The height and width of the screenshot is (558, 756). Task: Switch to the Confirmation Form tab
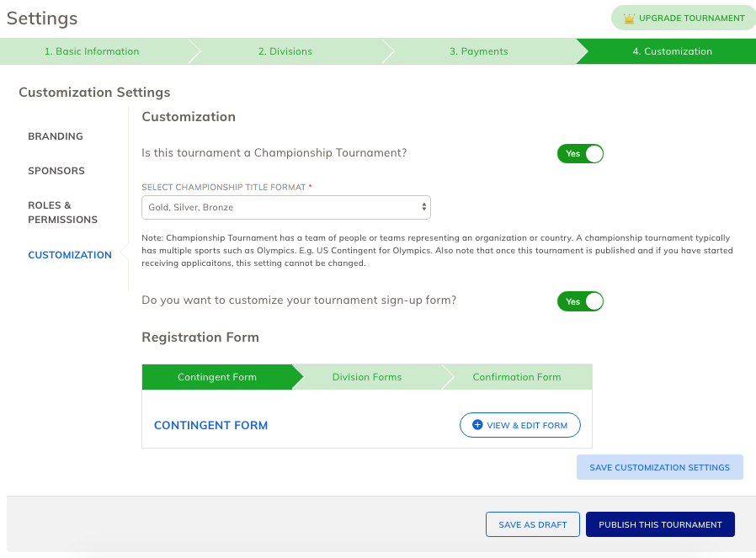(x=517, y=377)
